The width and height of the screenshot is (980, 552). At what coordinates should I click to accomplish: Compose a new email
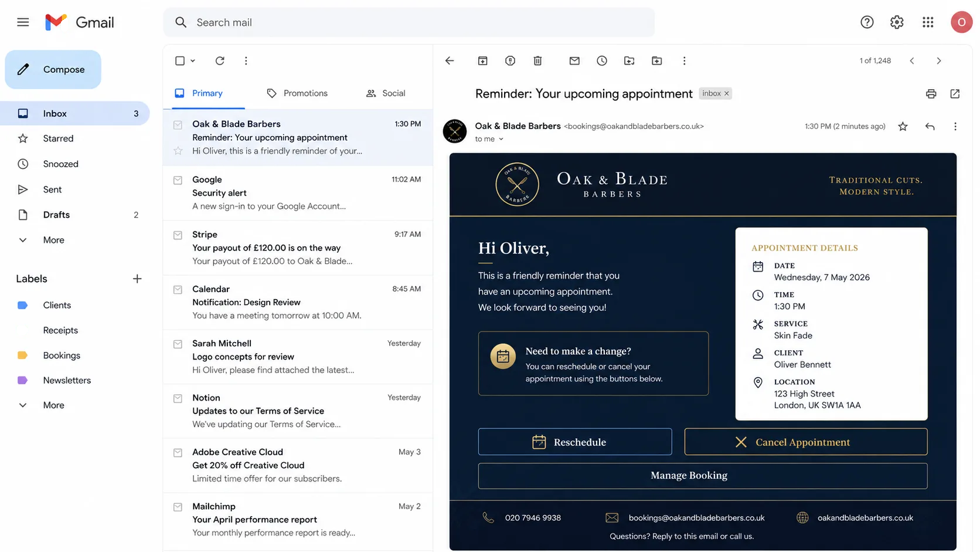pyautogui.click(x=53, y=69)
